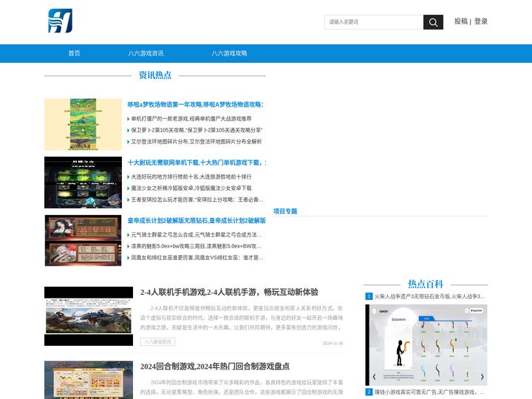Open article 保卫萝卜2第105关攻略
Screen dimensions: 532x399
pos(197,130)
